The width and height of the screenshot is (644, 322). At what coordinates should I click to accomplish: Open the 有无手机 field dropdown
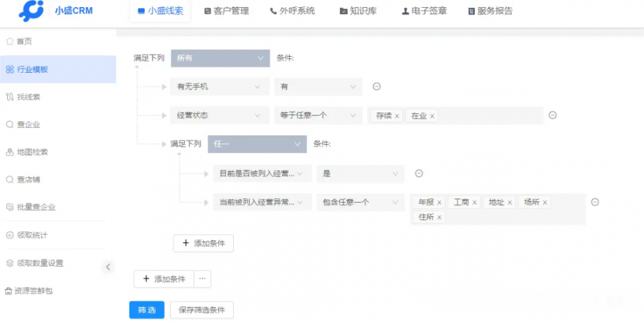click(x=220, y=87)
